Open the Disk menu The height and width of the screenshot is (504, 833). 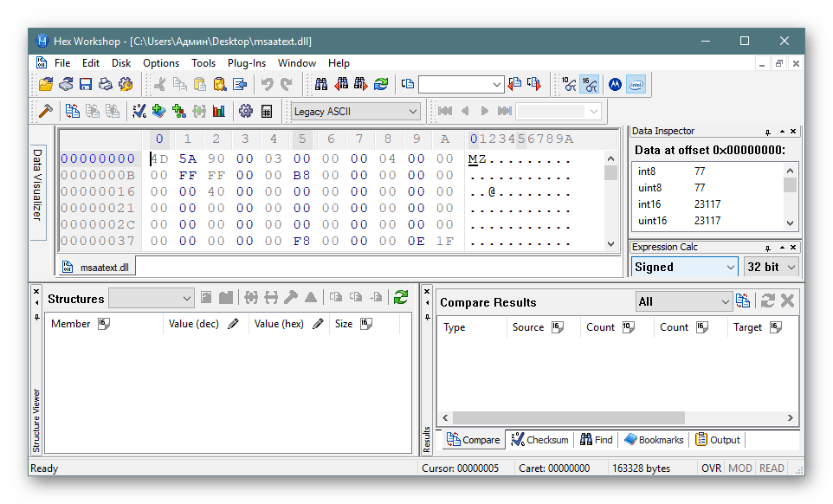(121, 63)
